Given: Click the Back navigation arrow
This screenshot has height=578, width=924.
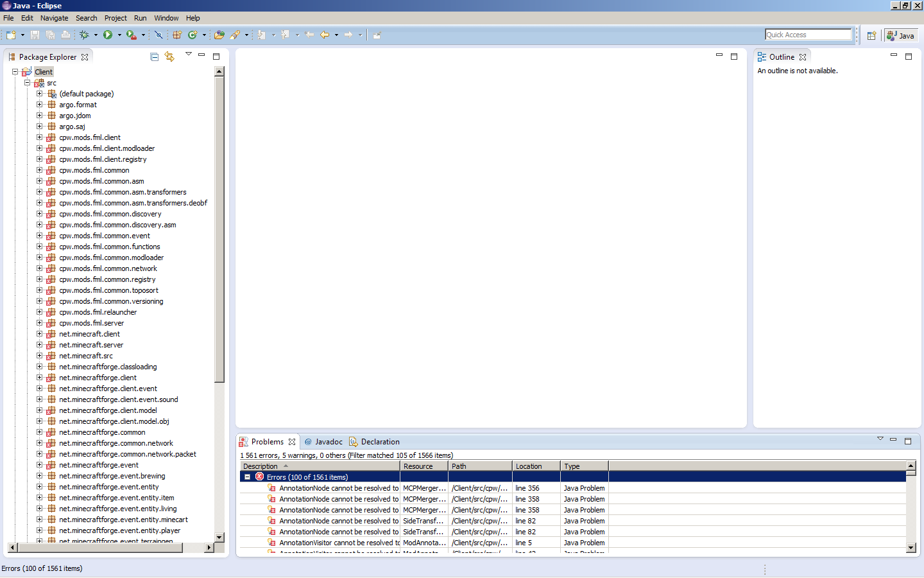Looking at the screenshot, I should (x=325, y=35).
